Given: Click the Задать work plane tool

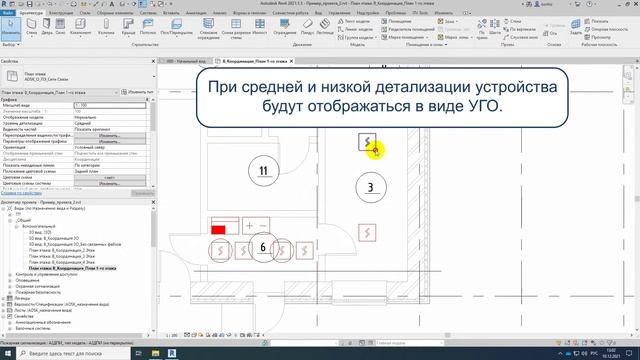Looking at the screenshot, I should coord(576,27).
